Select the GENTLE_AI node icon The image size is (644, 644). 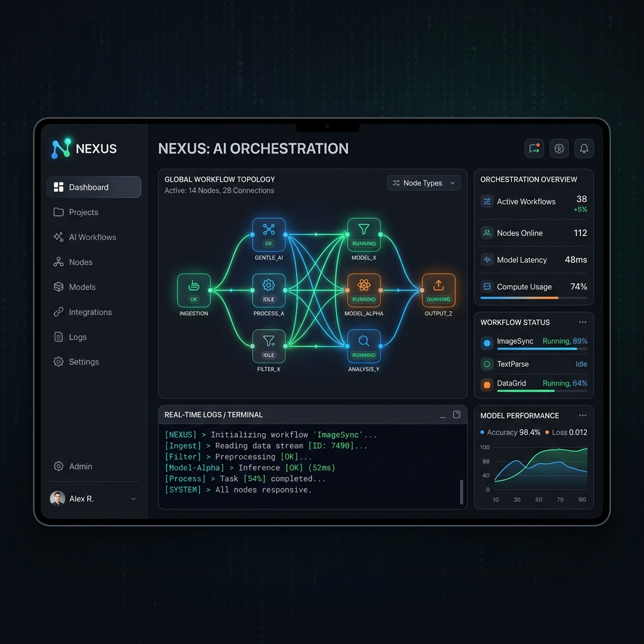click(269, 235)
